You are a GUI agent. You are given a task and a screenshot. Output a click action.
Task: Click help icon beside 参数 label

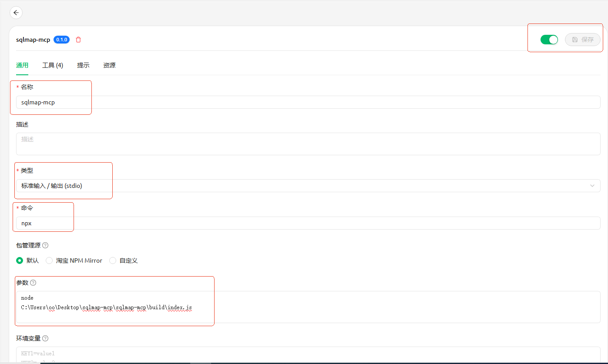pos(33,283)
